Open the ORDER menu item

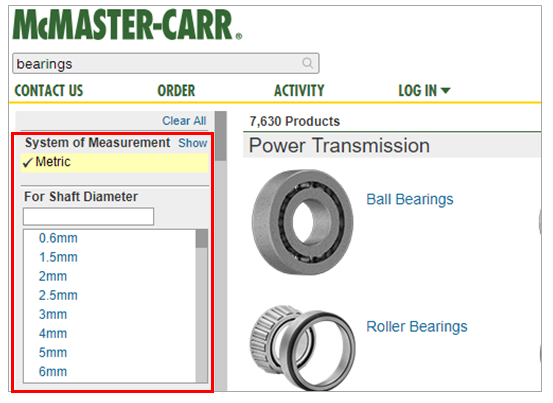pyautogui.click(x=176, y=91)
